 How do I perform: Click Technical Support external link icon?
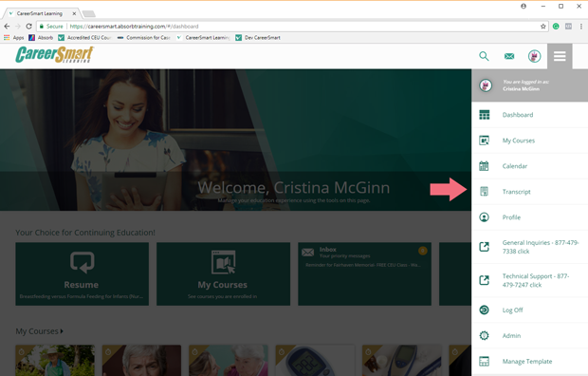pyautogui.click(x=484, y=280)
